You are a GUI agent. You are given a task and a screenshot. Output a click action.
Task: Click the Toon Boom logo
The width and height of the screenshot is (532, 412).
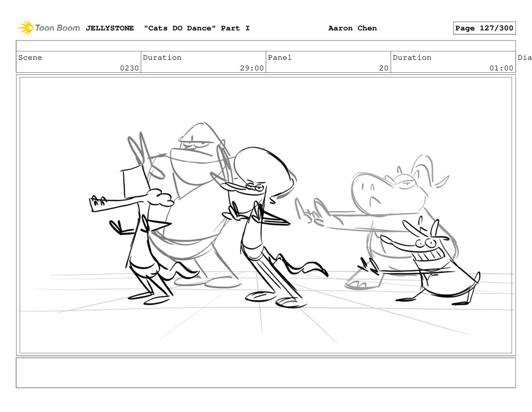click(49, 28)
